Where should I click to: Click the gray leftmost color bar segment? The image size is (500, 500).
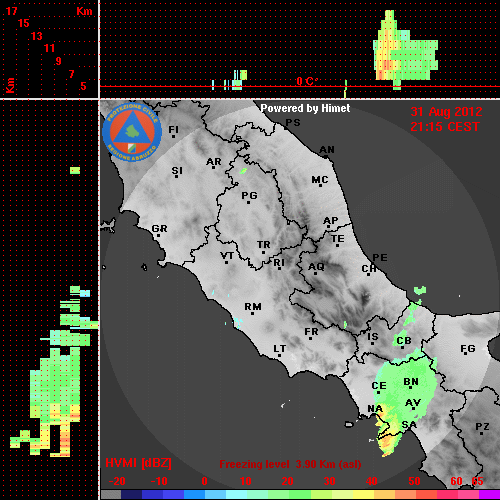coord(111,494)
